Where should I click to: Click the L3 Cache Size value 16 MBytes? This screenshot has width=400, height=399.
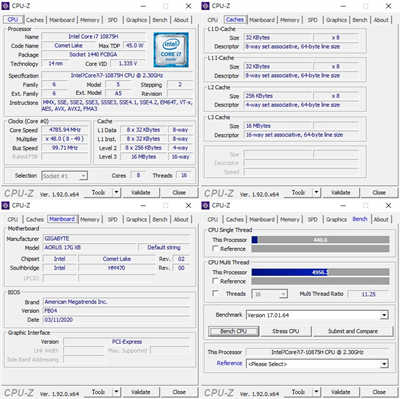(x=279, y=126)
